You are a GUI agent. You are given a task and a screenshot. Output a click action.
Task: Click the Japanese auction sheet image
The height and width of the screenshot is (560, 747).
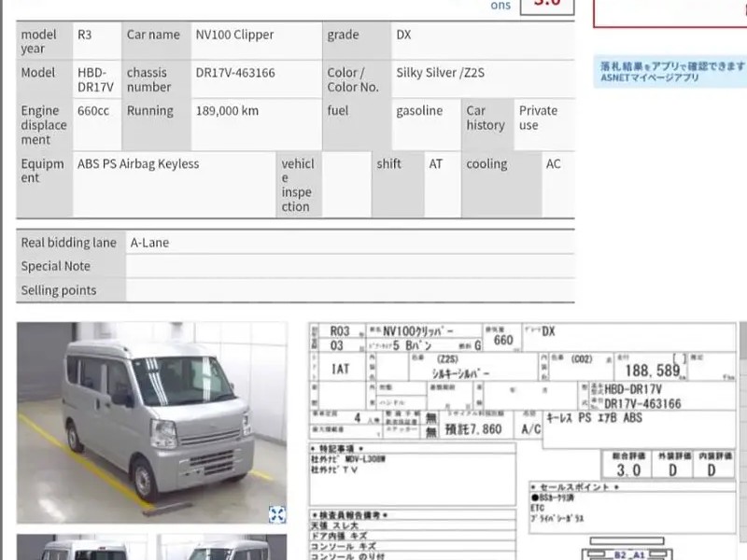point(522,441)
